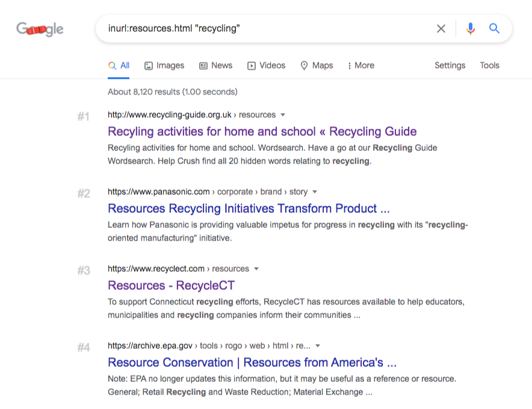Viewport: 532px width, 409px height.
Task: Open "Resource Conservation | Resources from America's" result
Action: coord(252,362)
